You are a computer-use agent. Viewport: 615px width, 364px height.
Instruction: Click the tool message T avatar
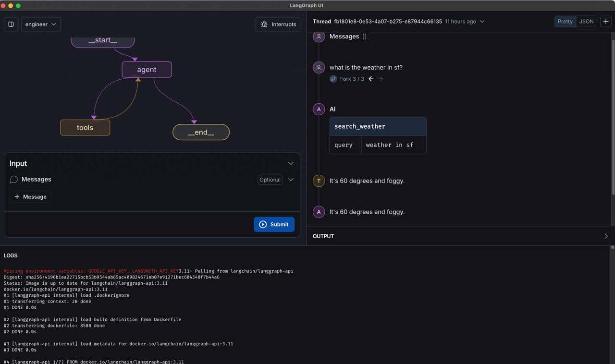pyautogui.click(x=319, y=181)
